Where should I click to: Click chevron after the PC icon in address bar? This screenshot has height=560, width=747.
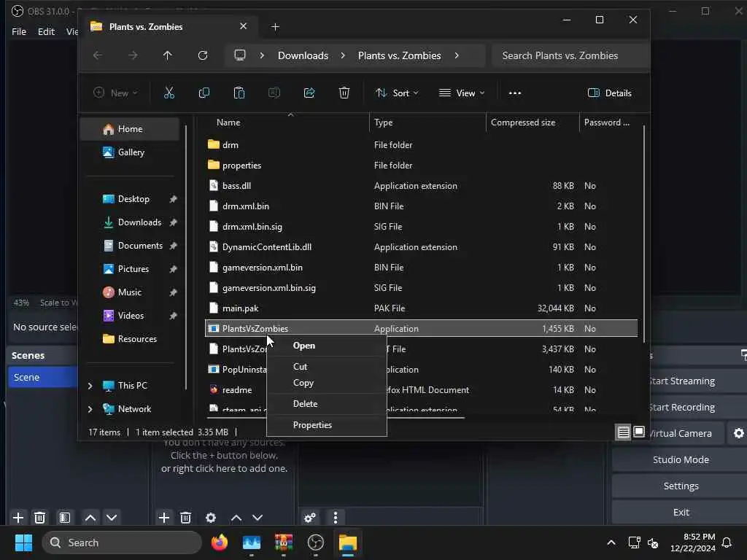[x=262, y=55]
